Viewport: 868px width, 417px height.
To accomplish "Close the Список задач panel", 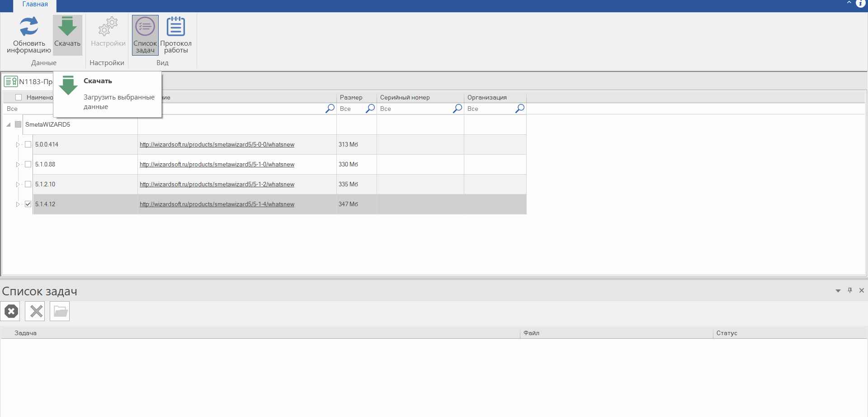I will (x=862, y=290).
